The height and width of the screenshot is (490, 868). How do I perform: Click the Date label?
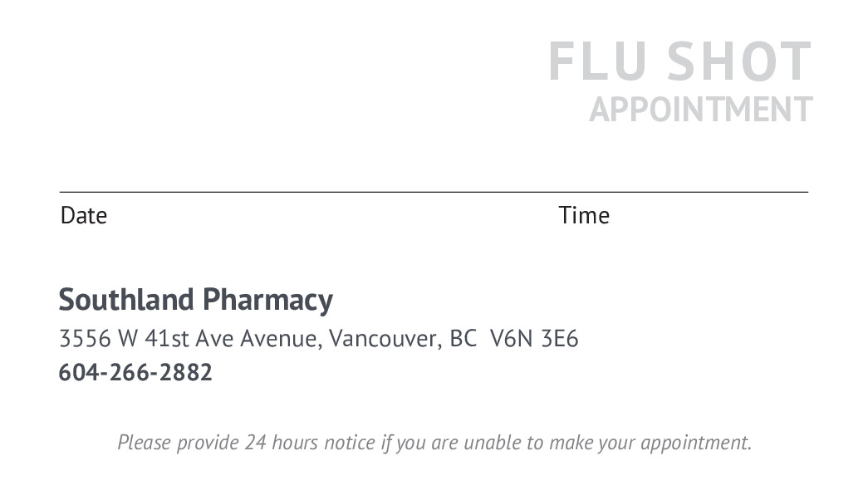(x=84, y=216)
